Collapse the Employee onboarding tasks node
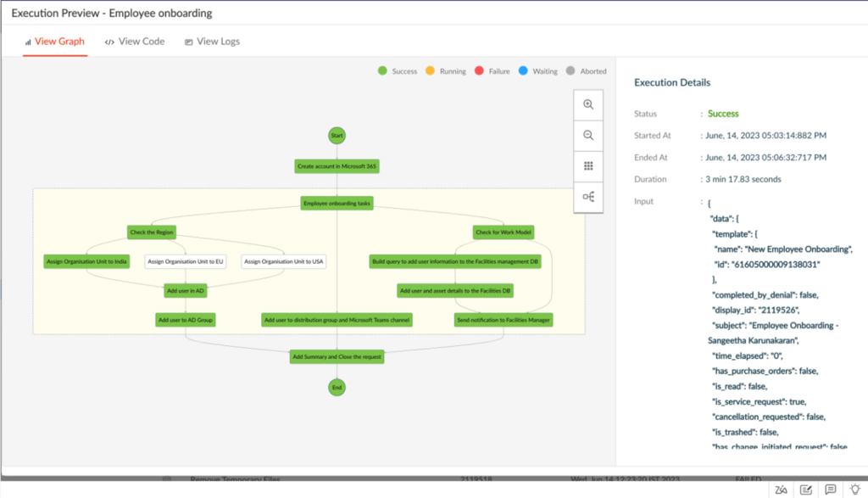The height and width of the screenshot is (498, 868). [x=336, y=203]
